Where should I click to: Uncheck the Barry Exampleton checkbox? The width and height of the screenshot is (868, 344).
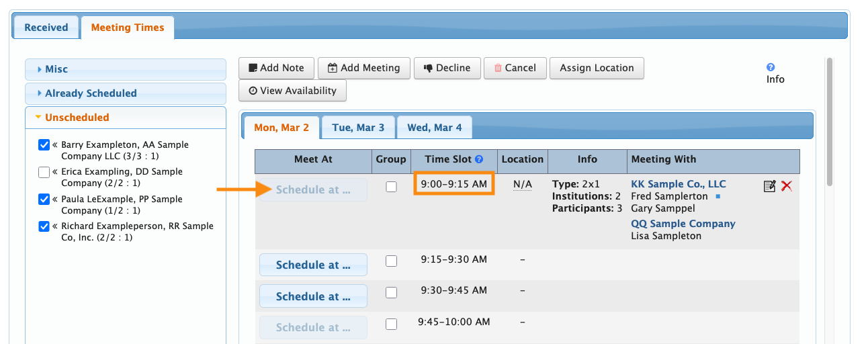(x=44, y=144)
